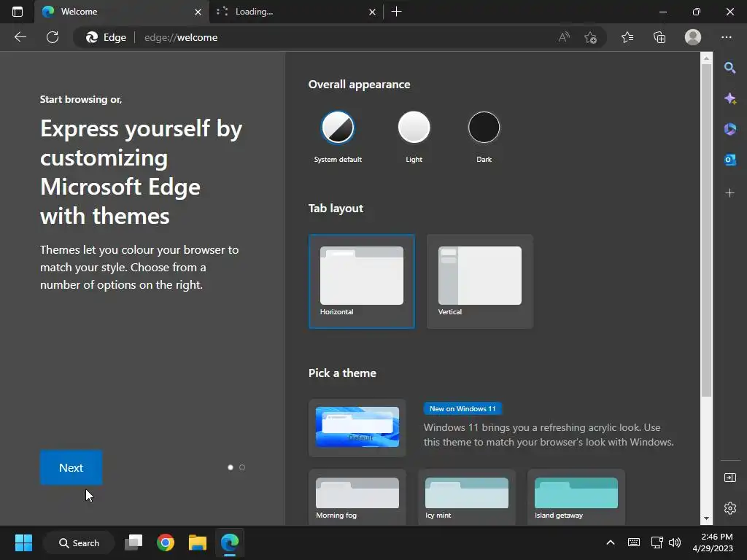Click the Pick a theme heading
Image resolution: width=747 pixels, height=560 pixels.
click(x=342, y=373)
